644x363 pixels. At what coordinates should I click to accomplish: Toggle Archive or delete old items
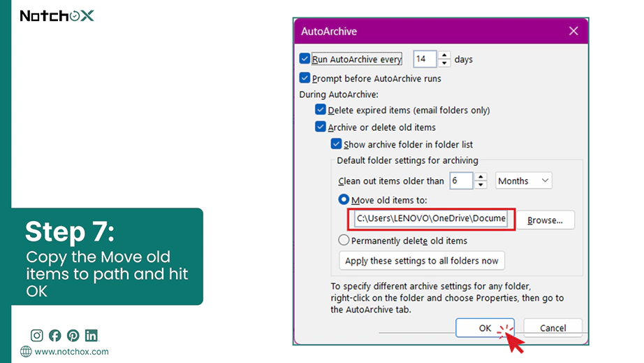(x=321, y=127)
